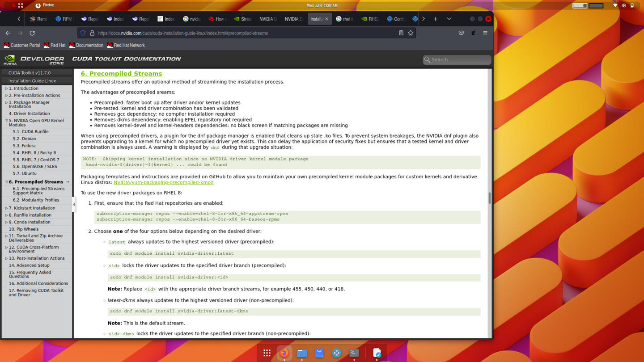Image resolution: width=644 pixels, height=362 pixels.
Task: Collapse sidebar using the divider arrow
Action: (x=74, y=205)
